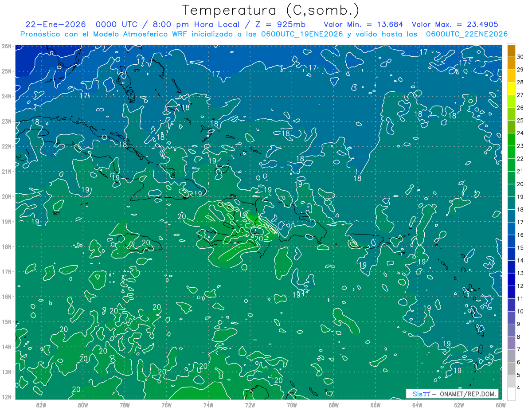This screenshot has width=532, height=411.
Task: Click the 22N latitude label
Action: pyautogui.click(x=7, y=146)
